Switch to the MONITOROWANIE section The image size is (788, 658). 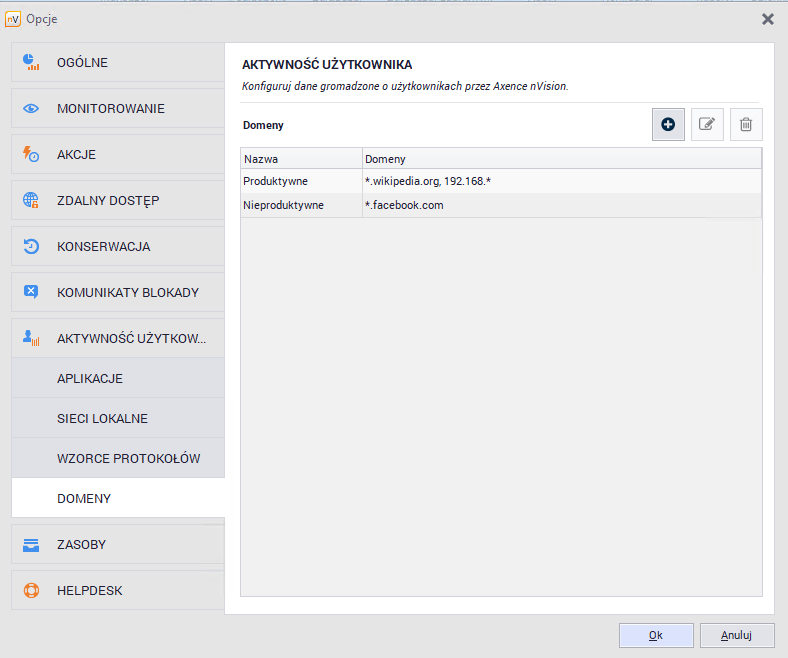click(118, 108)
